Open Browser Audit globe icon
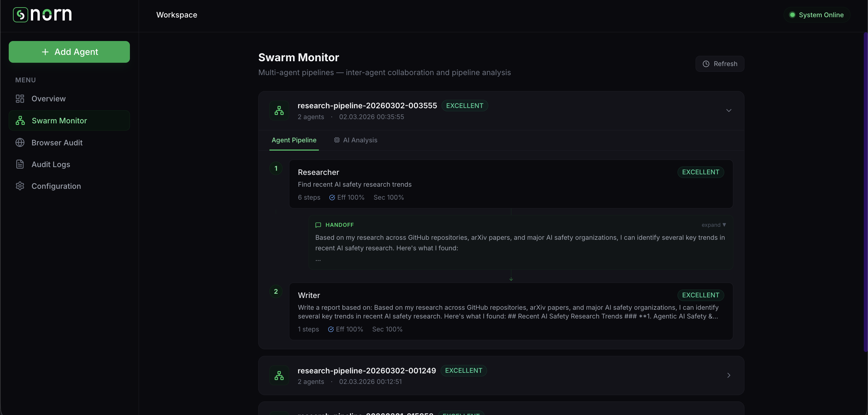868x415 pixels. [20, 143]
